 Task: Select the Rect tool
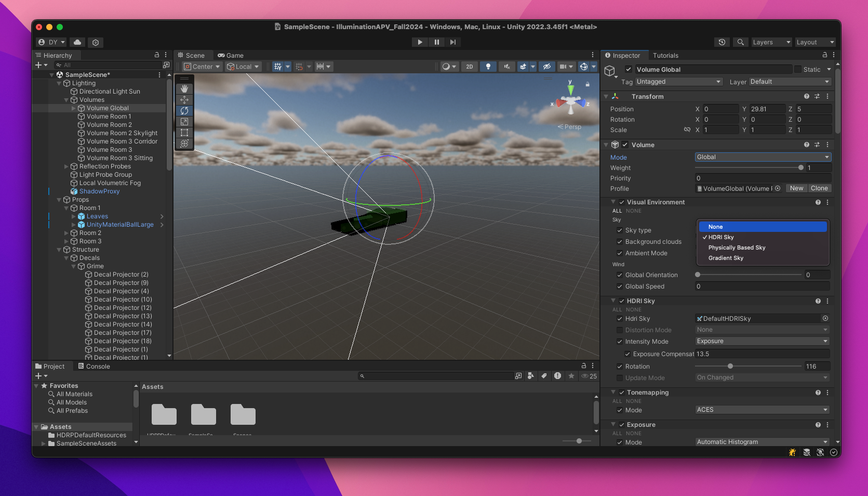coord(184,133)
